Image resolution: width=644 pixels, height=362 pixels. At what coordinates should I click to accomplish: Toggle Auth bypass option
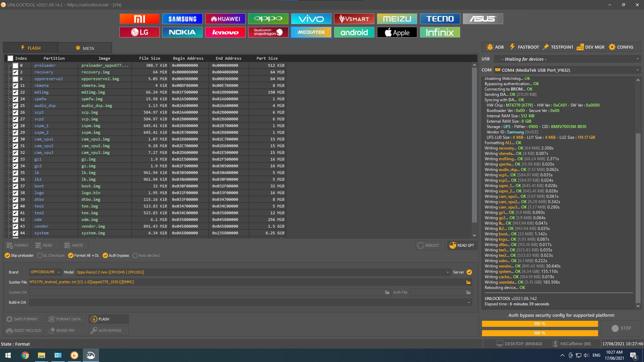(x=116, y=255)
